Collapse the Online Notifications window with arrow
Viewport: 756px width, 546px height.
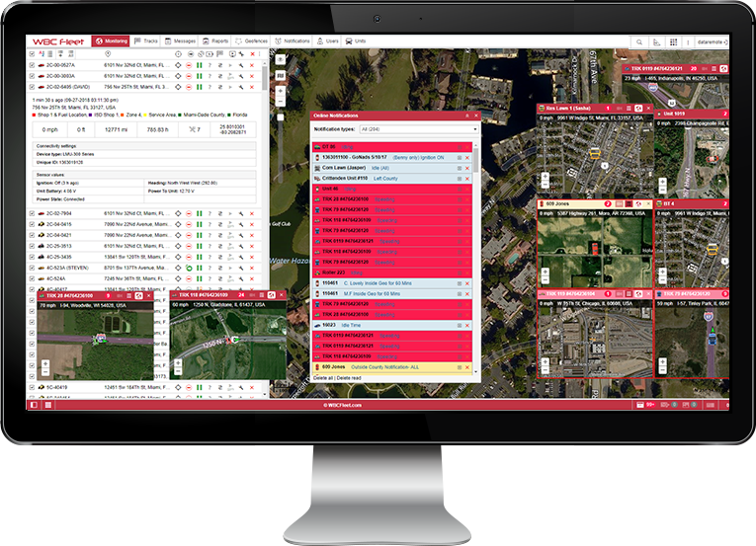tap(466, 116)
